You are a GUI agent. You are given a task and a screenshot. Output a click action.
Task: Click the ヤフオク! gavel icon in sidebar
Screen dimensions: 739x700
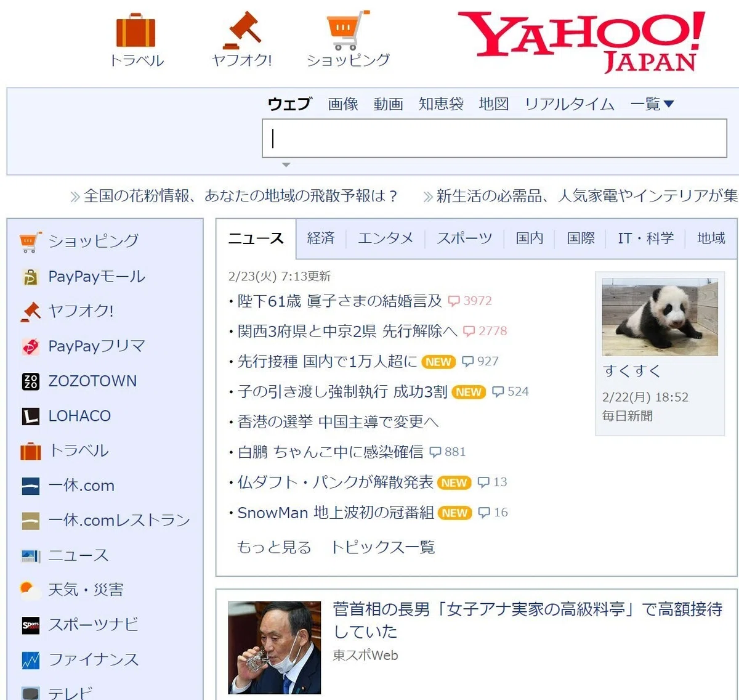30,311
